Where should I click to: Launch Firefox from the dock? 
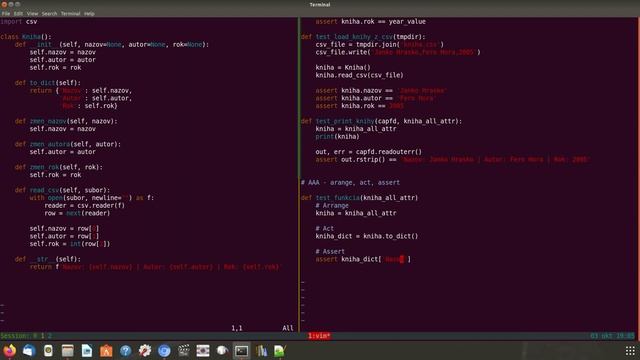tap(9, 351)
